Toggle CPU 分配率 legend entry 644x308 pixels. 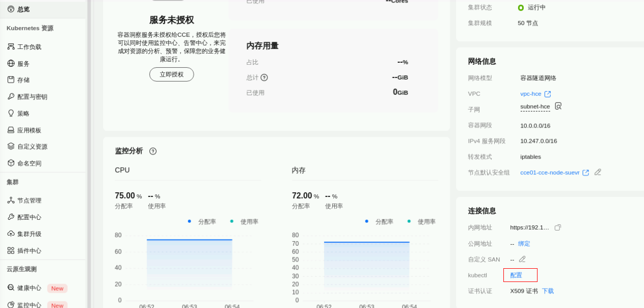click(202, 222)
